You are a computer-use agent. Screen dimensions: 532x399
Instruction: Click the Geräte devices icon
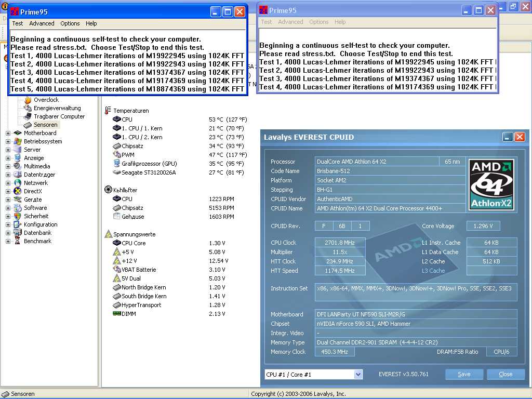pyautogui.click(x=18, y=199)
